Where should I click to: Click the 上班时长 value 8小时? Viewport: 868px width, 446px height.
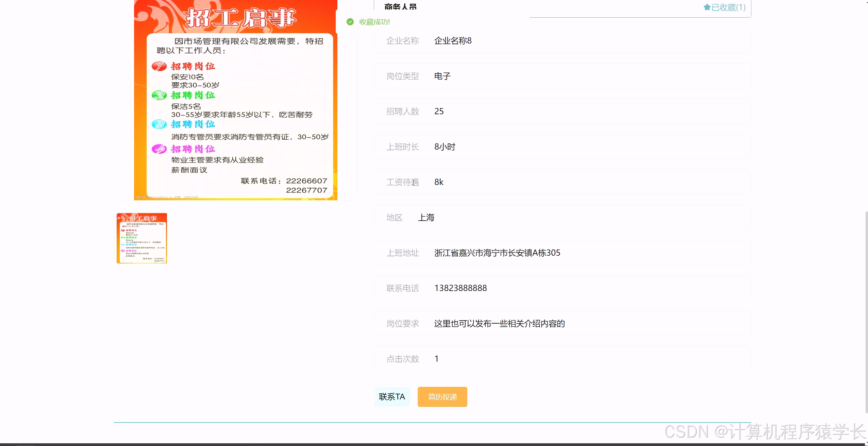(445, 147)
